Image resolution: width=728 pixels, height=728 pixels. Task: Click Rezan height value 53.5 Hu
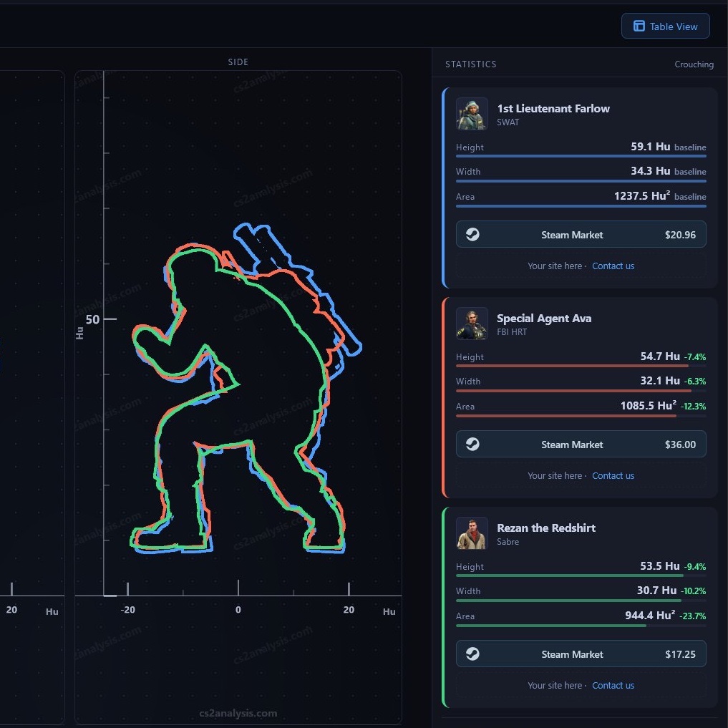660,566
